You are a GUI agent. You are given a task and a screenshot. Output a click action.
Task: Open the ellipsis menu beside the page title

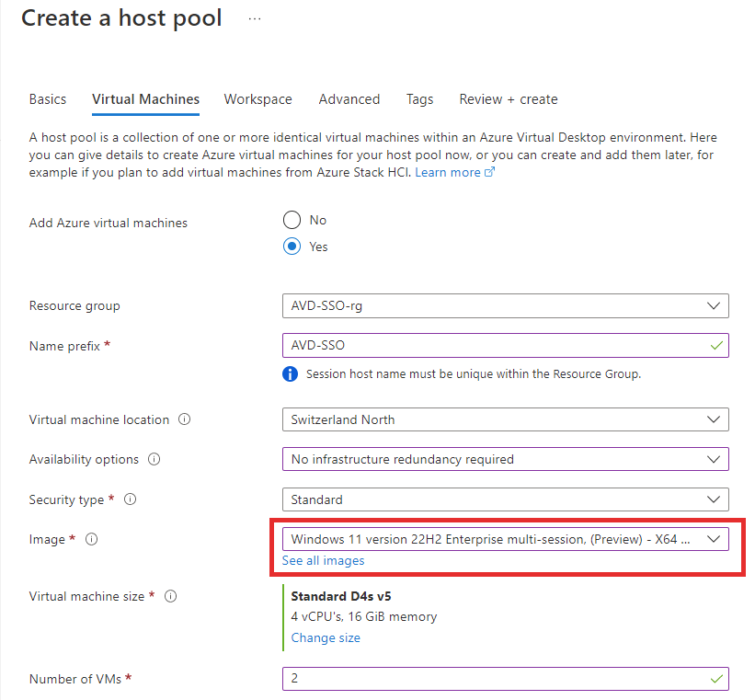[255, 18]
